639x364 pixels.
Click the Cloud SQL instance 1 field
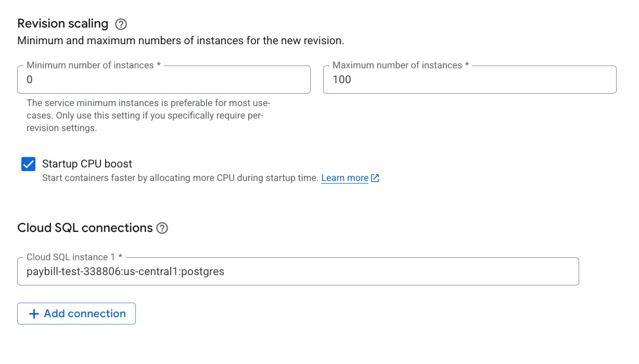(x=298, y=271)
